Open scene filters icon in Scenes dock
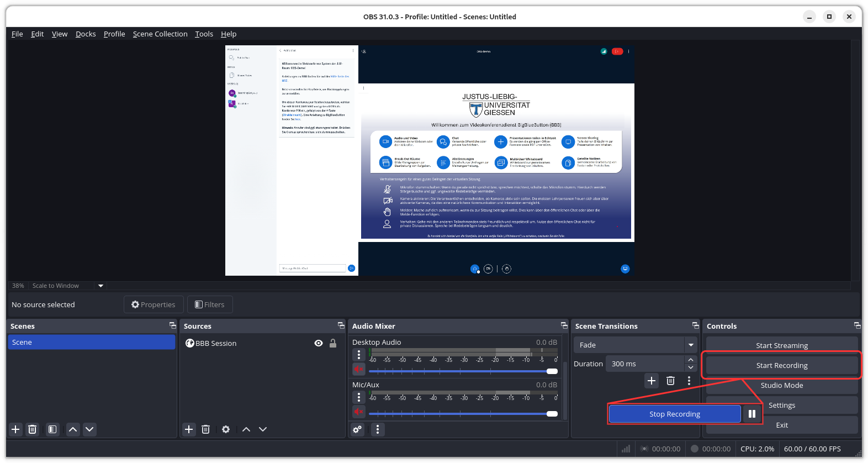 coord(52,429)
